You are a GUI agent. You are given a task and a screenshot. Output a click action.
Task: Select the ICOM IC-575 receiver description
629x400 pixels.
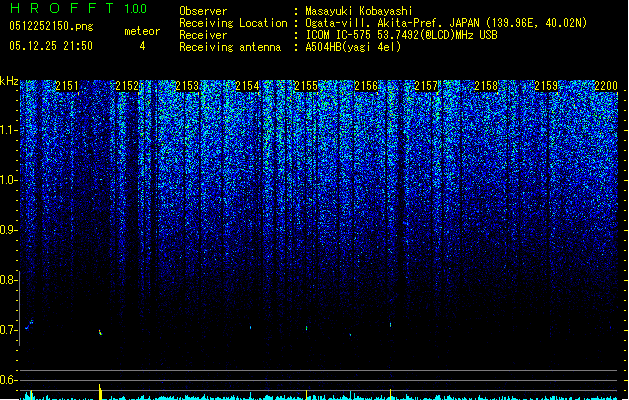(x=402, y=35)
